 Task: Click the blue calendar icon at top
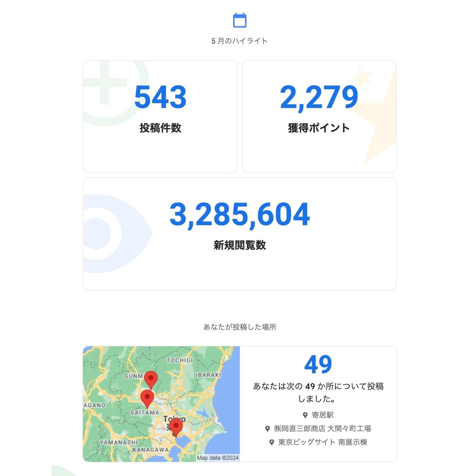tap(239, 20)
